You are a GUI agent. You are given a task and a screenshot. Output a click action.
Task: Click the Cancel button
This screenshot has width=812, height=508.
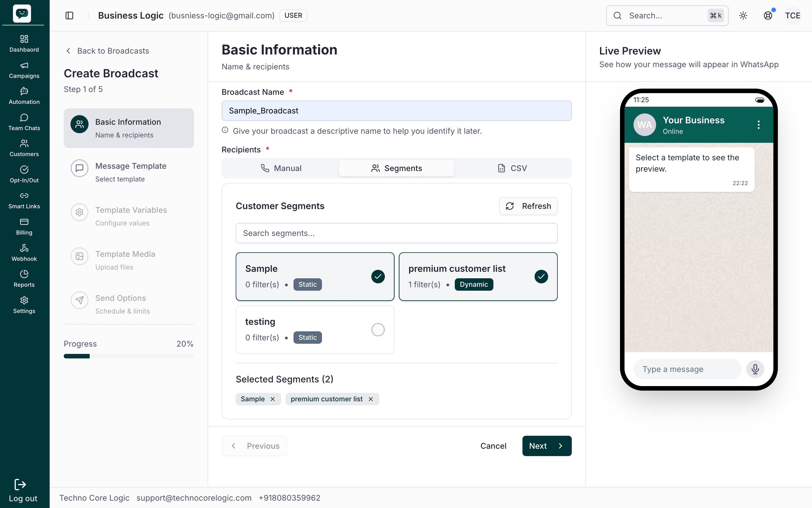(493, 446)
